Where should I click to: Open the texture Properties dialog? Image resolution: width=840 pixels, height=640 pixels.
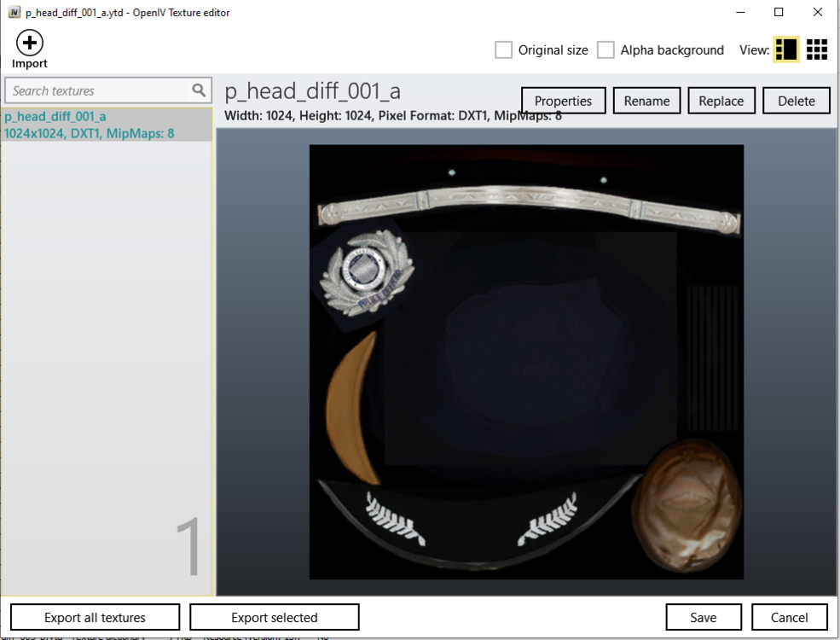[x=564, y=100]
